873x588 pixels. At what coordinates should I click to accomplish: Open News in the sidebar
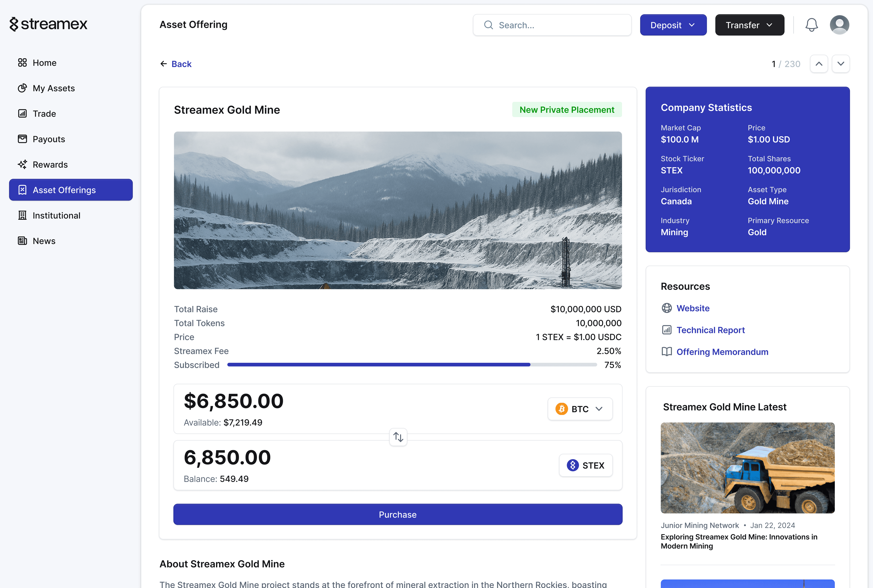click(71, 241)
